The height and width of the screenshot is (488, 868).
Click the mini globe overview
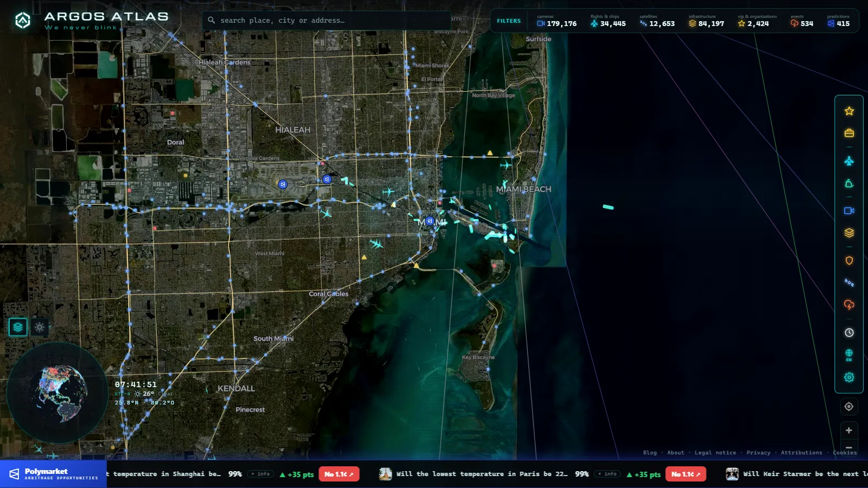tap(57, 393)
